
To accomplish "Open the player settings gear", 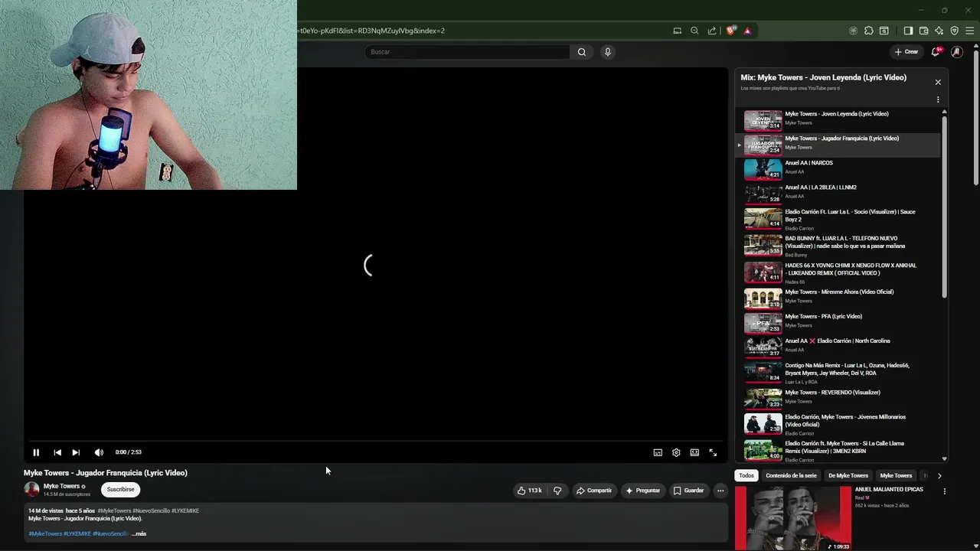I will (676, 452).
